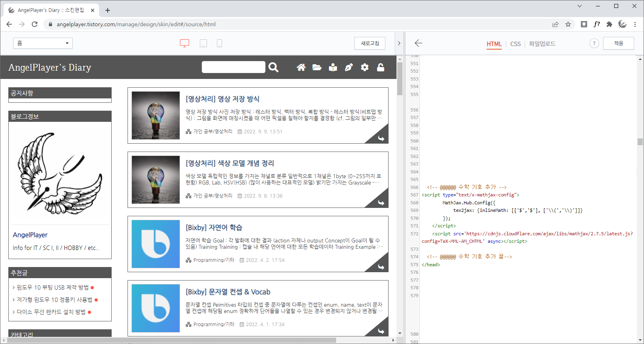644x344 pixels.
Task: Click the preview pane vertical scrollbar
Action: pos(400,79)
